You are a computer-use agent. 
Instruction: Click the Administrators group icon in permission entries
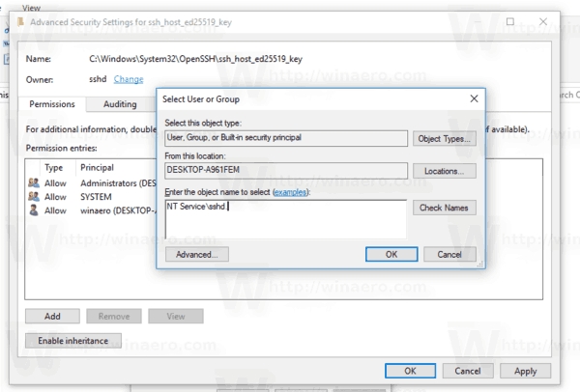(x=34, y=182)
